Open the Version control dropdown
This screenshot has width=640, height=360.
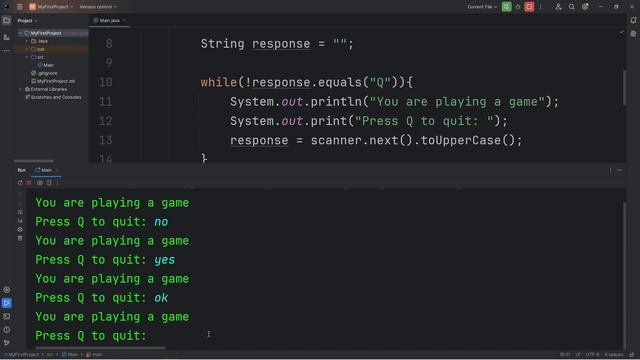point(98,7)
